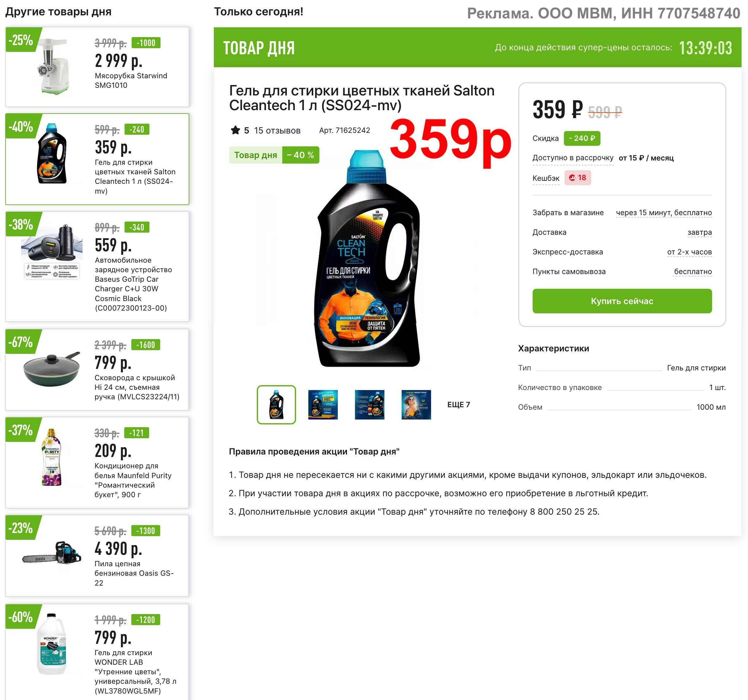This screenshot has height=700, width=748.
Task: Open the Пила цепная Oasis GS-22 deal
Action: click(x=97, y=555)
